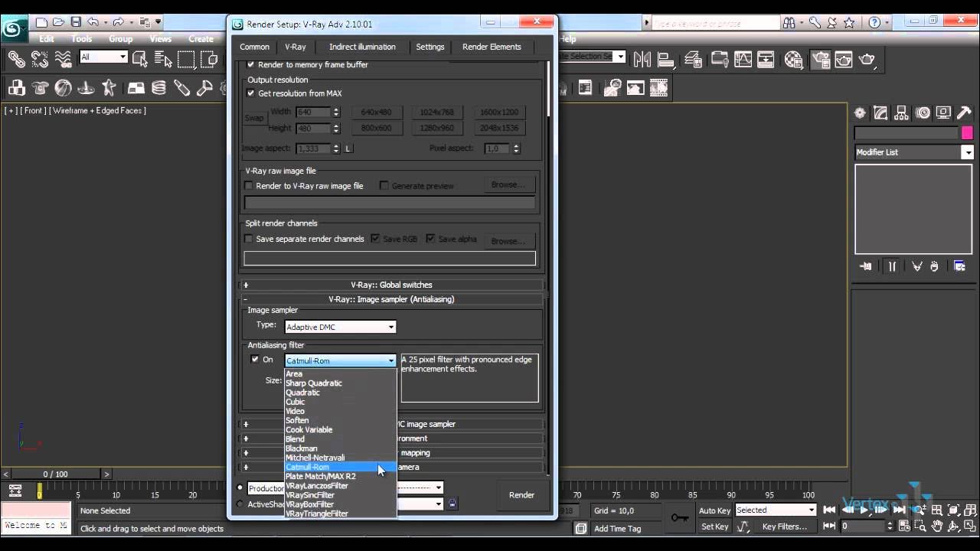Image resolution: width=980 pixels, height=551 pixels.
Task: Toggle the Window/Crossing selection icon
Action: click(209, 58)
